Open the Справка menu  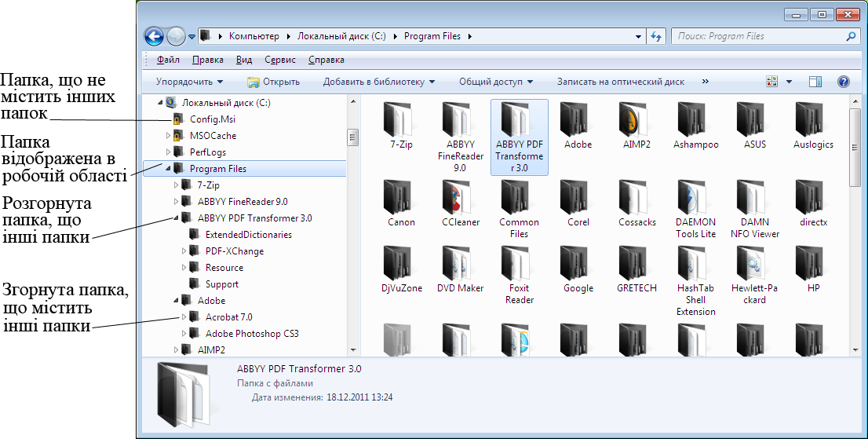326,60
